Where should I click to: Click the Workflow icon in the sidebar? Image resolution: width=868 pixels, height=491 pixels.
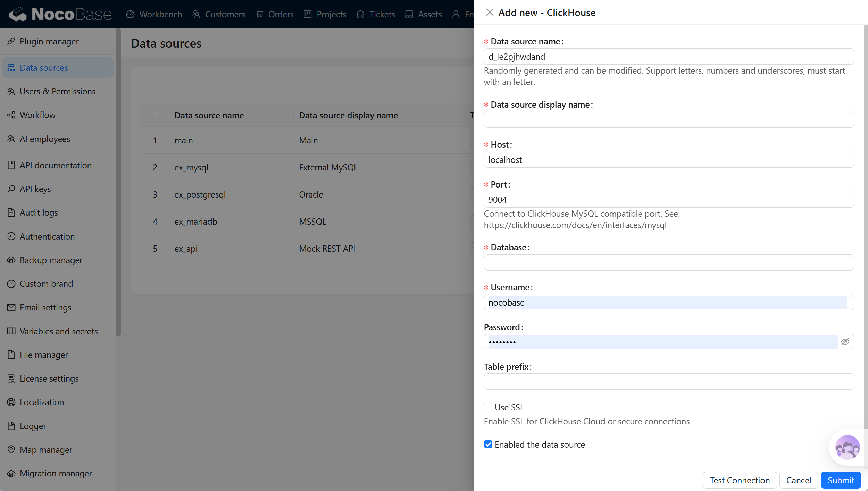(x=11, y=115)
